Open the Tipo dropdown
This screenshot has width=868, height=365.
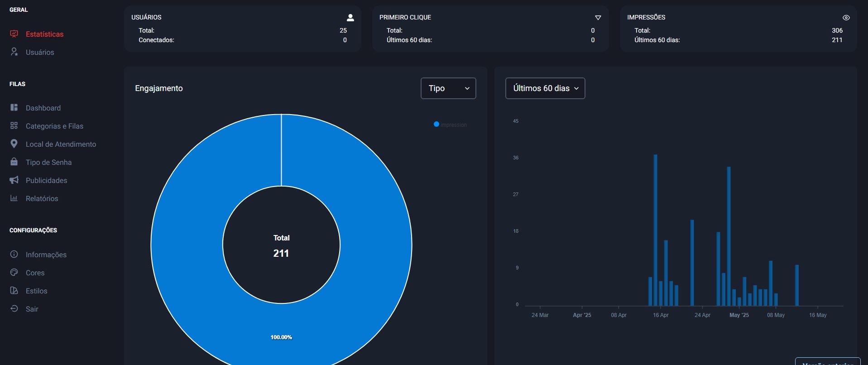pyautogui.click(x=448, y=88)
